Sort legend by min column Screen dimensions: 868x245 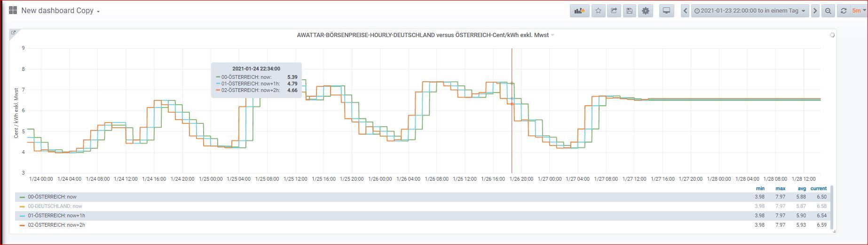click(x=760, y=189)
